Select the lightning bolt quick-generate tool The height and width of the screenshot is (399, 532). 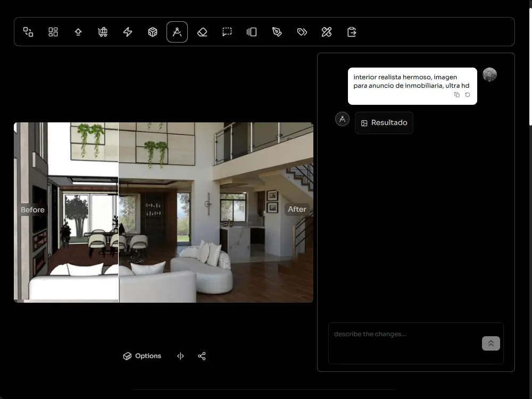[x=128, y=32]
